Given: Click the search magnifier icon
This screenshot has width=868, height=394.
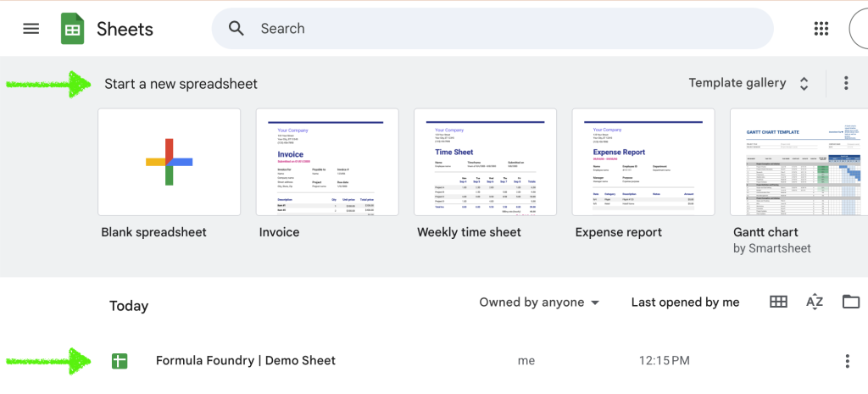Looking at the screenshot, I should [x=236, y=29].
